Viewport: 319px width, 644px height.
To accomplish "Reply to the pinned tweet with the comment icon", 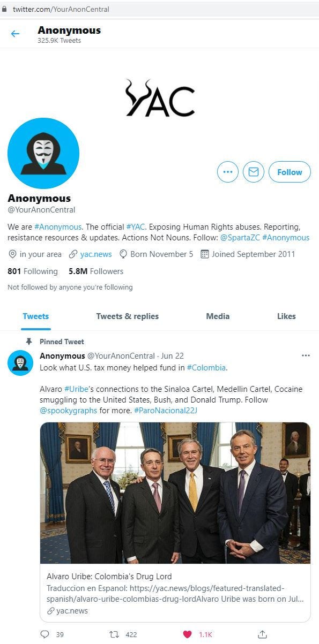I will coord(45,634).
